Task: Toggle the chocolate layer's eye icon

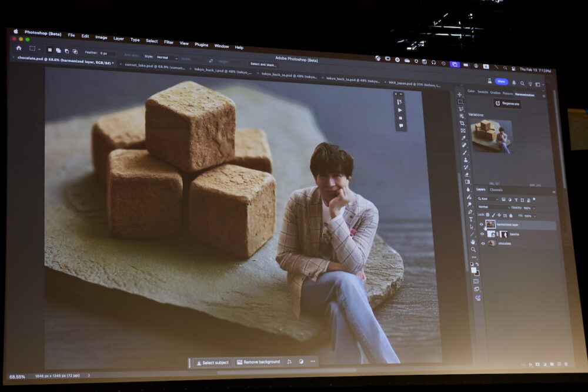Action: 483,243
